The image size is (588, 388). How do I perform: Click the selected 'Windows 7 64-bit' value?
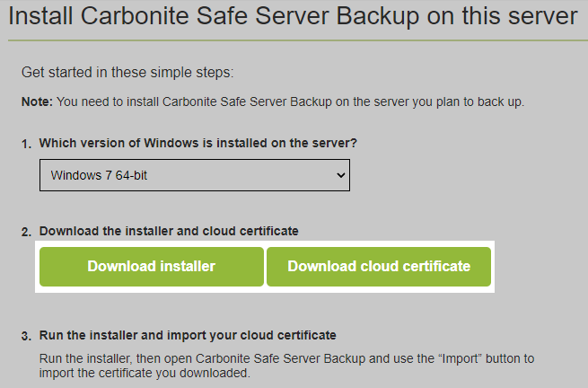[100, 175]
